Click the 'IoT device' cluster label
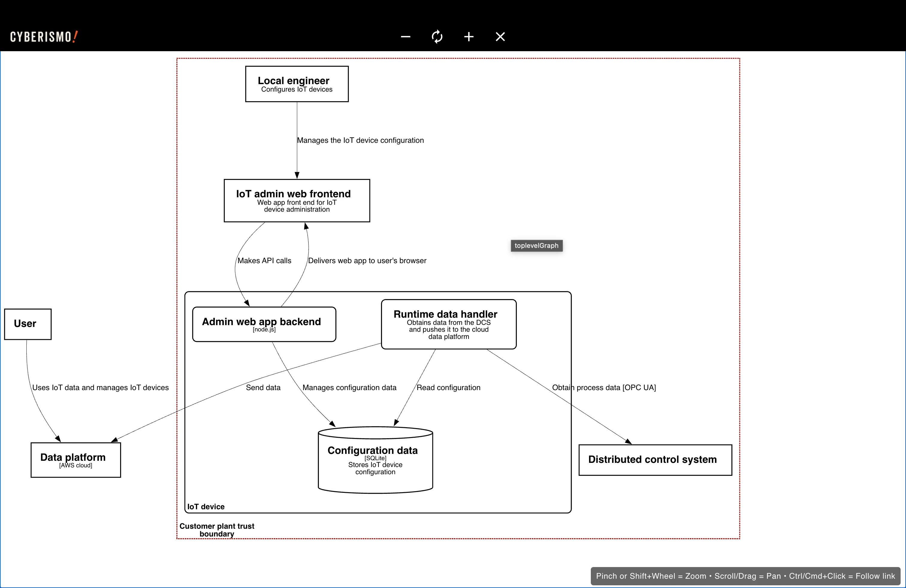 pyautogui.click(x=206, y=507)
